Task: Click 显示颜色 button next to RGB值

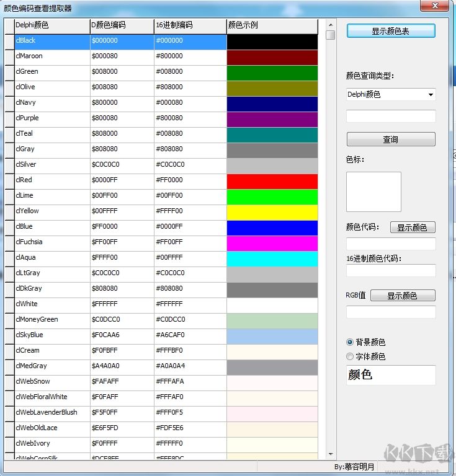Action: 403,296
